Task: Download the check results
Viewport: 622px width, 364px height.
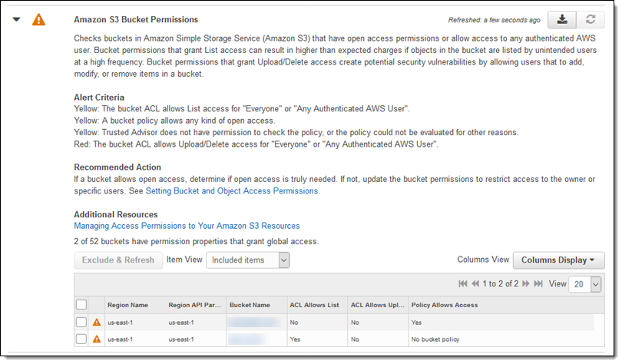Action: (x=563, y=20)
